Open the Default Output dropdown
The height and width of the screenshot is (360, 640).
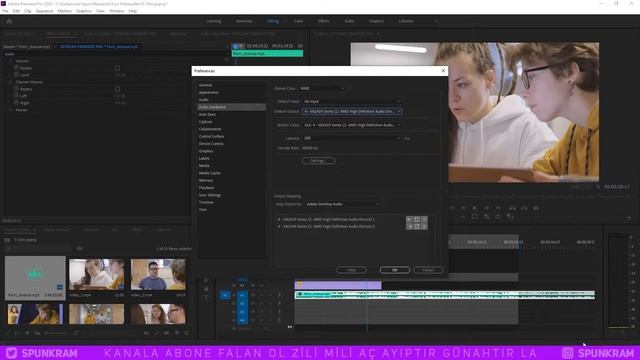352,111
